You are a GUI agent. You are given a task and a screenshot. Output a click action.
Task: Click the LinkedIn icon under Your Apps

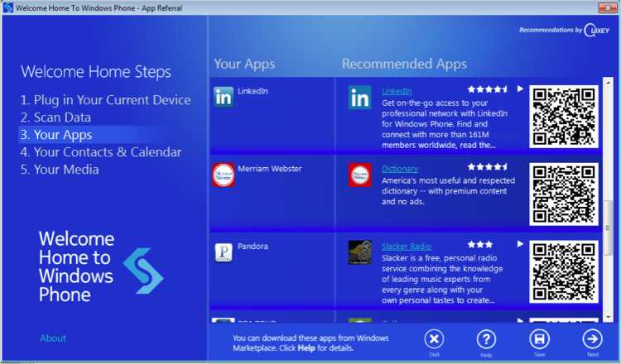[x=224, y=97]
